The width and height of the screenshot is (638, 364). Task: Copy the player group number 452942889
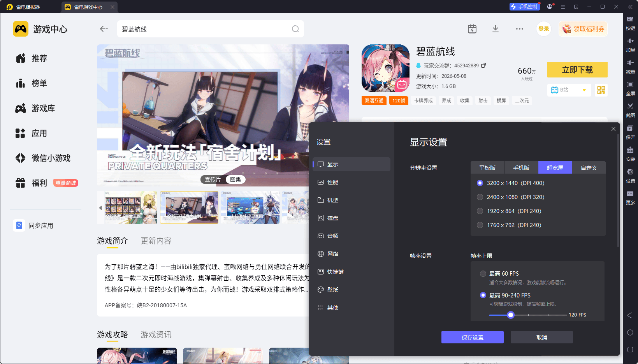click(483, 65)
